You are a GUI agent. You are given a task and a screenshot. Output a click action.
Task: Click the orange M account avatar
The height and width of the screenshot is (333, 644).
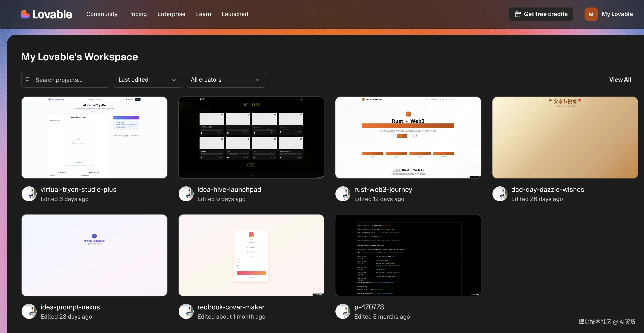coord(591,14)
